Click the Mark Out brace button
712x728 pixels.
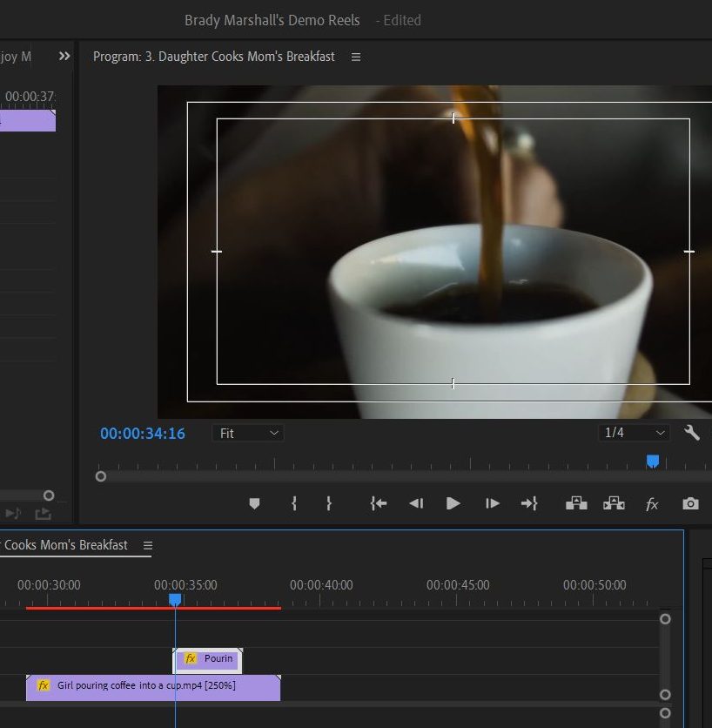click(329, 503)
